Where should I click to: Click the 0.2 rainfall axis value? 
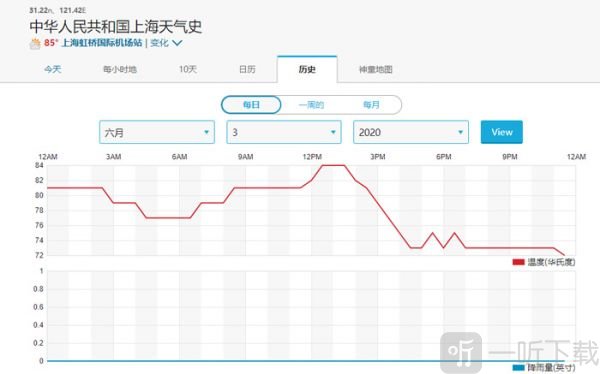(38, 343)
